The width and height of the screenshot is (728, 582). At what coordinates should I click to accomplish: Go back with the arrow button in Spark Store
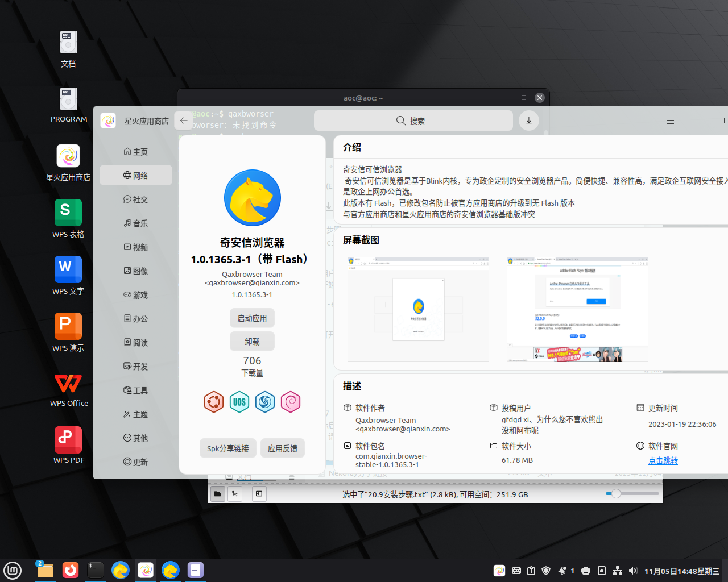184,120
